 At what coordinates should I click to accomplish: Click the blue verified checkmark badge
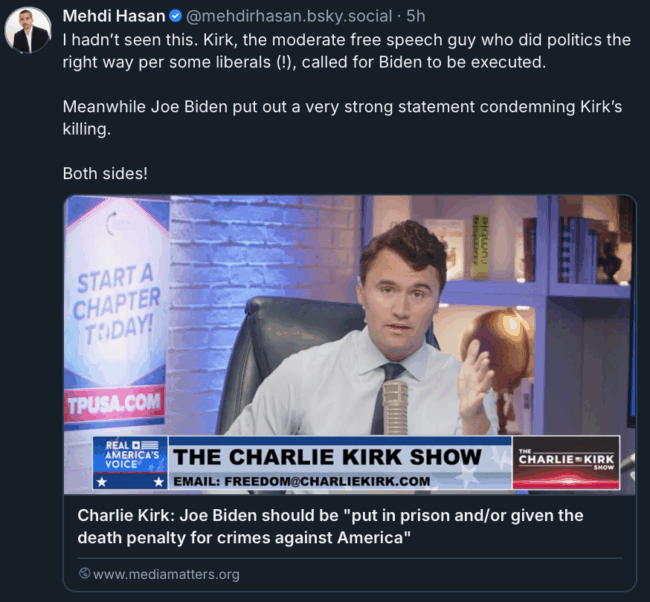tap(175, 16)
